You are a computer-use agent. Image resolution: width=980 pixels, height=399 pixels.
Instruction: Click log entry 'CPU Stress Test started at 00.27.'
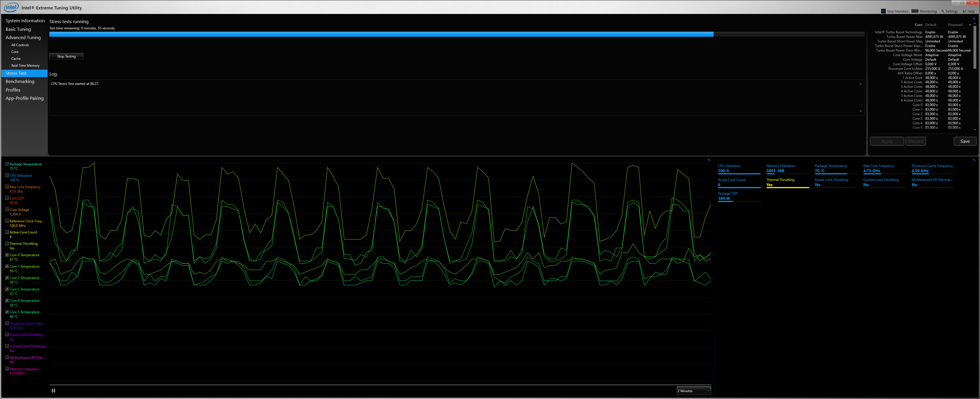75,84
